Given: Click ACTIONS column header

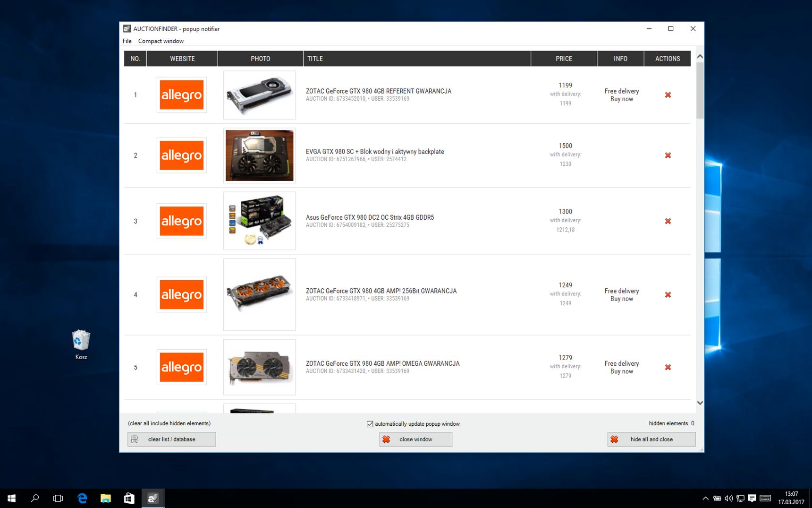Looking at the screenshot, I should (668, 59).
